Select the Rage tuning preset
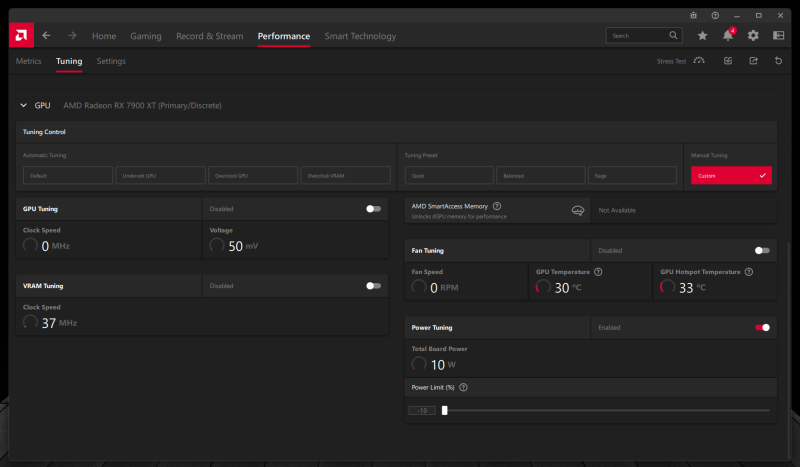Image resolution: width=800 pixels, height=467 pixels. tap(632, 175)
